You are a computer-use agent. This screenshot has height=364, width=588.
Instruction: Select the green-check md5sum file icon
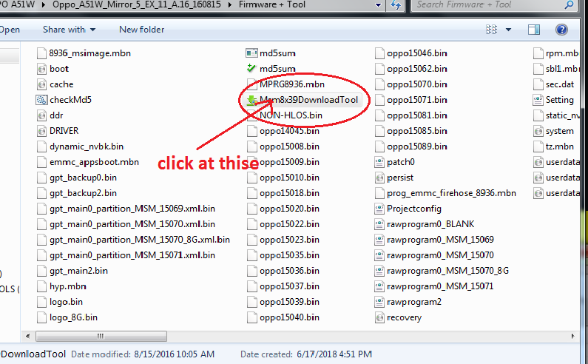pyautogui.click(x=251, y=69)
